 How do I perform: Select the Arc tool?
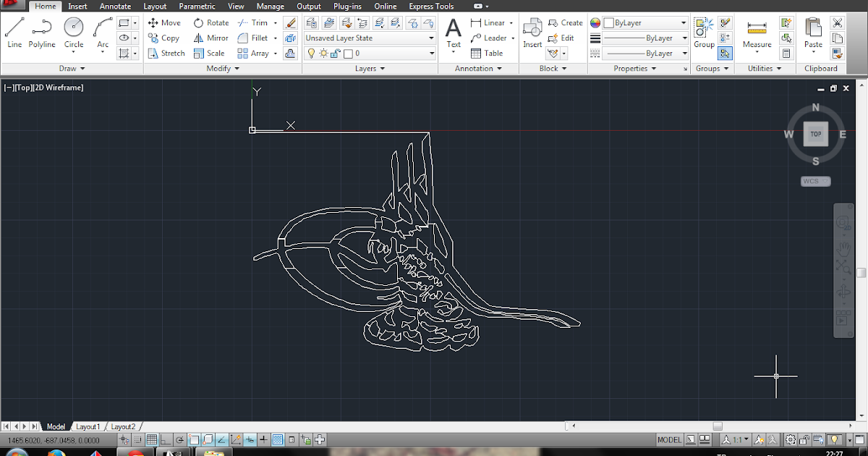103,33
